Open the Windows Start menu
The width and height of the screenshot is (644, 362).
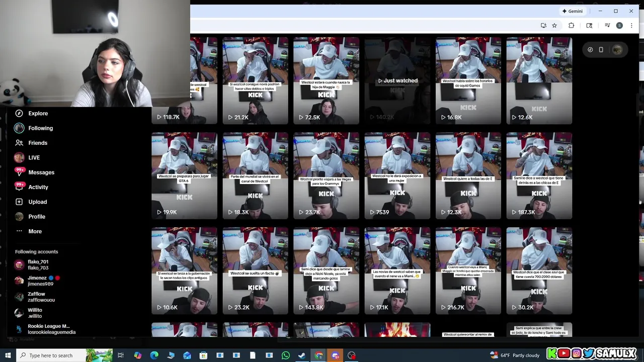[x=8, y=355]
